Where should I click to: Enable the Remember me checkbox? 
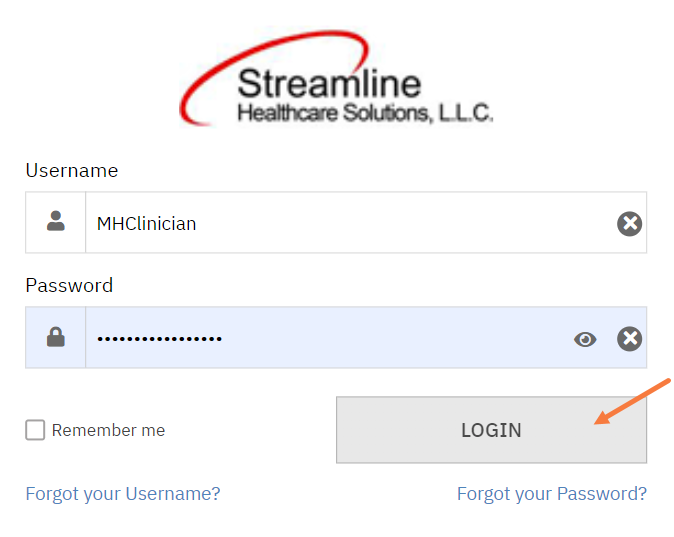coord(35,430)
